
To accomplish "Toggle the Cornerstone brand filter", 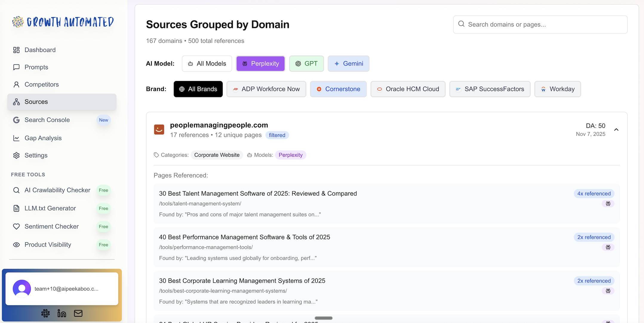I will click(x=338, y=89).
